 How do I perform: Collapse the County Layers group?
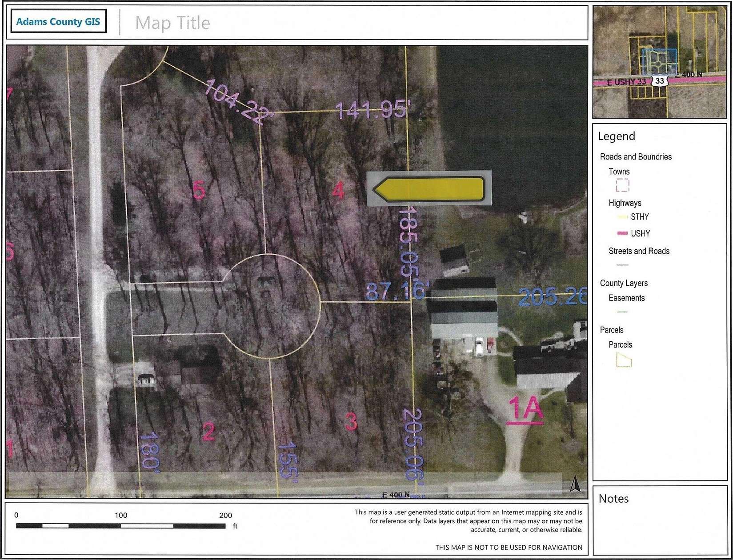(x=624, y=283)
